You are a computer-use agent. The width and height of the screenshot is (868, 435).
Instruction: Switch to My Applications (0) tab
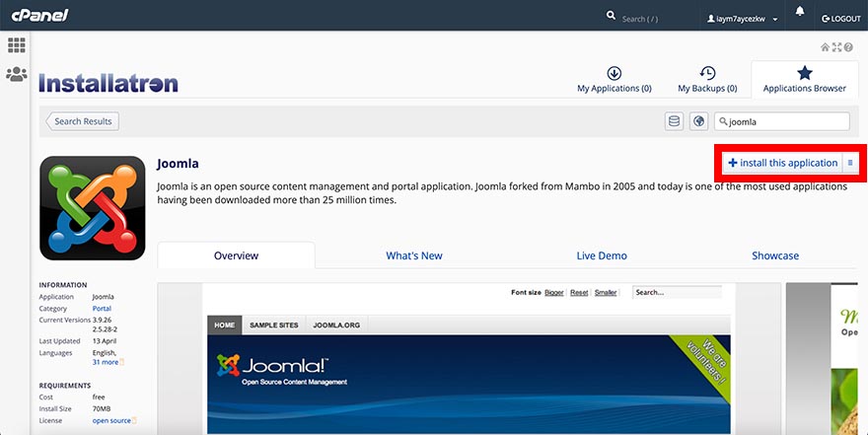614,80
